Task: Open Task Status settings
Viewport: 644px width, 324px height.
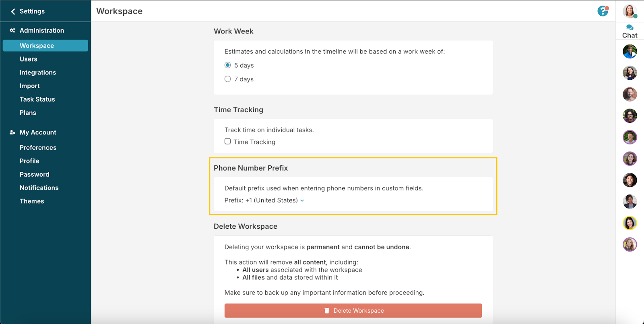Action: click(x=37, y=99)
